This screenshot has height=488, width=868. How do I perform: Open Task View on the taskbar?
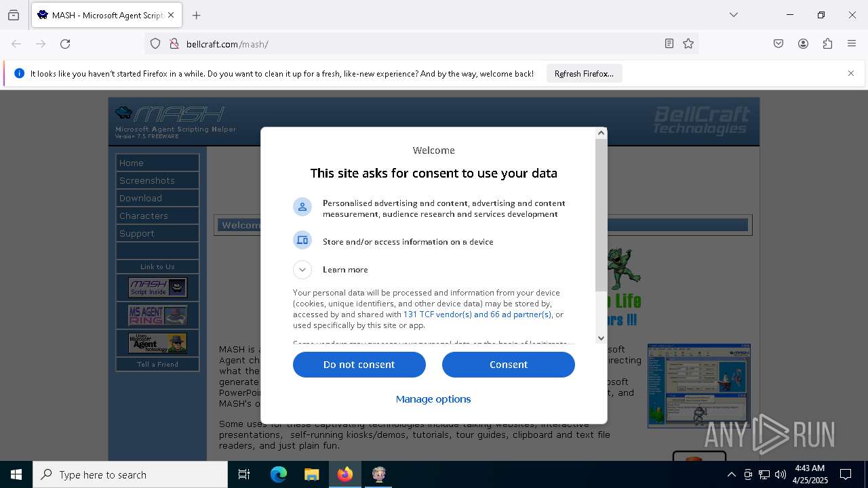(244, 474)
